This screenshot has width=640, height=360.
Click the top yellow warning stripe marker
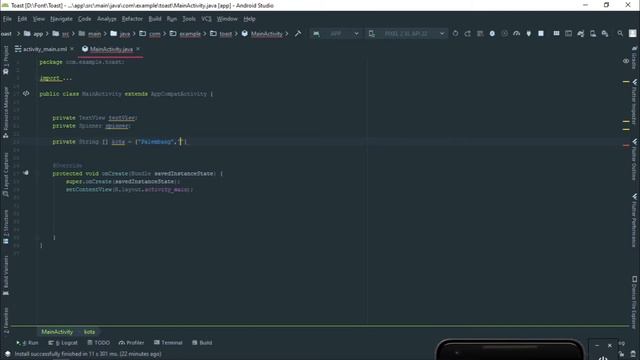(626, 82)
